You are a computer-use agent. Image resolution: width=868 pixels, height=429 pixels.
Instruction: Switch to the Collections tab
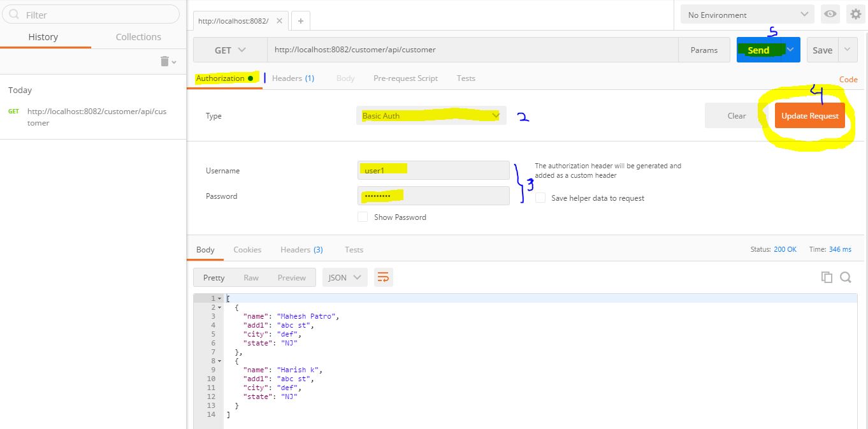tap(138, 37)
